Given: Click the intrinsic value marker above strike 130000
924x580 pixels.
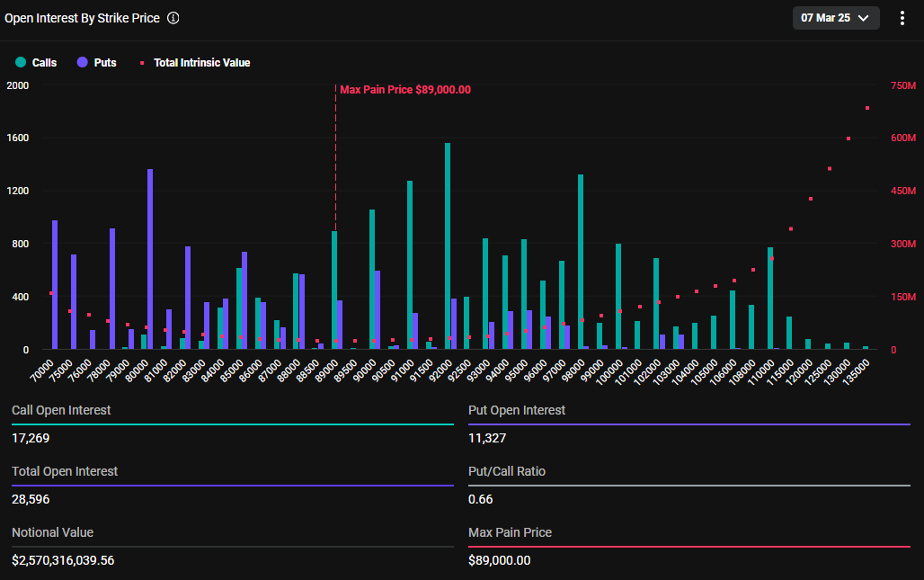Looking at the screenshot, I should pos(848,138).
